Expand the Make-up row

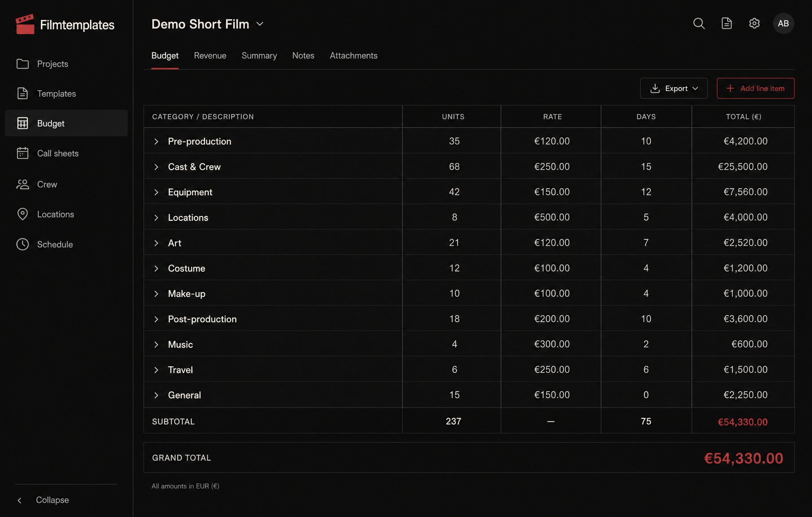click(x=156, y=294)
